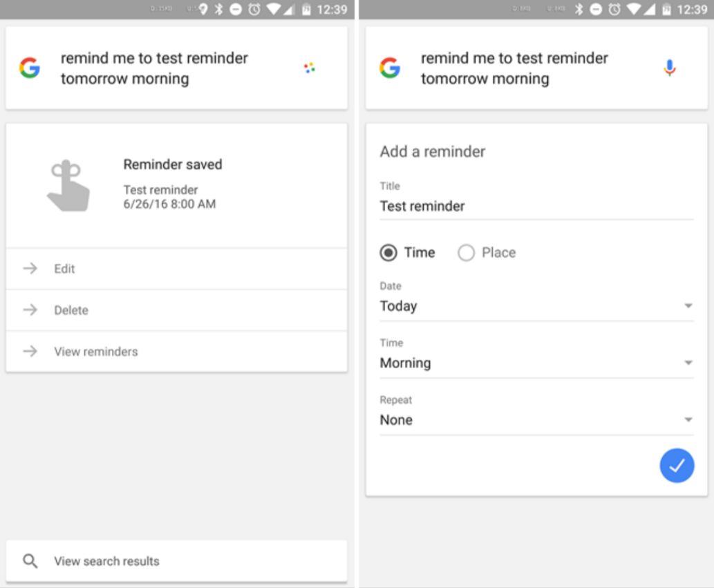714x588 pixels.
Task: Expand the Time dropdown showing Morning
Action: (536, 363)
